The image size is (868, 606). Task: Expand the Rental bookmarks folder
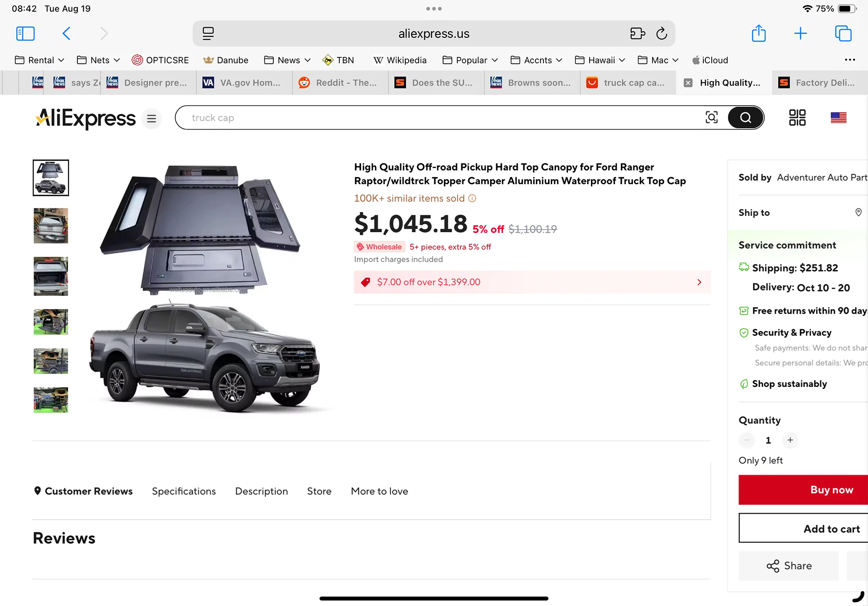tap(40, 60)
